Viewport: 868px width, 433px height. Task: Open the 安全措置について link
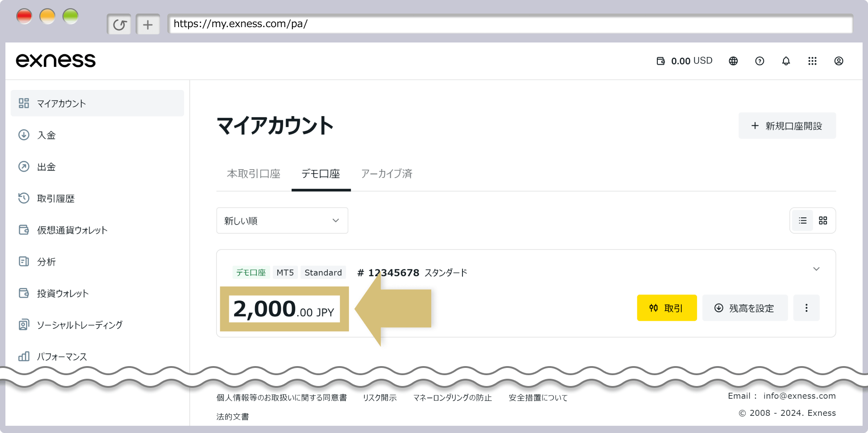click(x=538, y=397)
